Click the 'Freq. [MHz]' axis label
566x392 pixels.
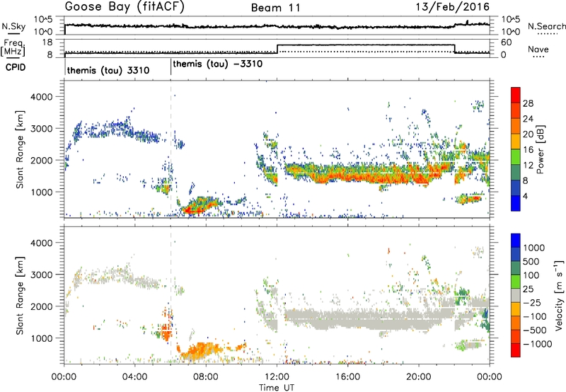(13, 47)
